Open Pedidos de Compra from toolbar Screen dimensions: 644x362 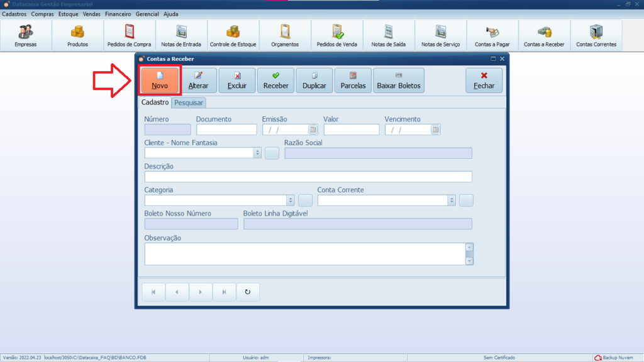click(x=130, y=35)
